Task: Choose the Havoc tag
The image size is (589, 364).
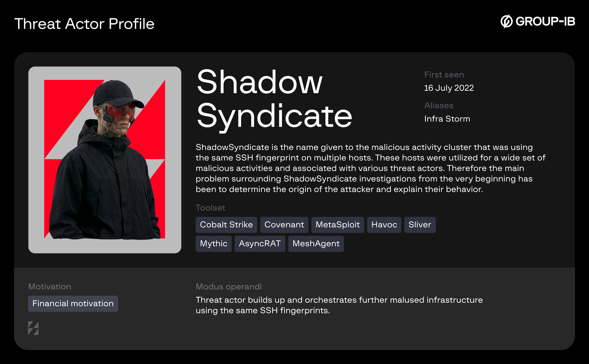Action: point(384,225)
